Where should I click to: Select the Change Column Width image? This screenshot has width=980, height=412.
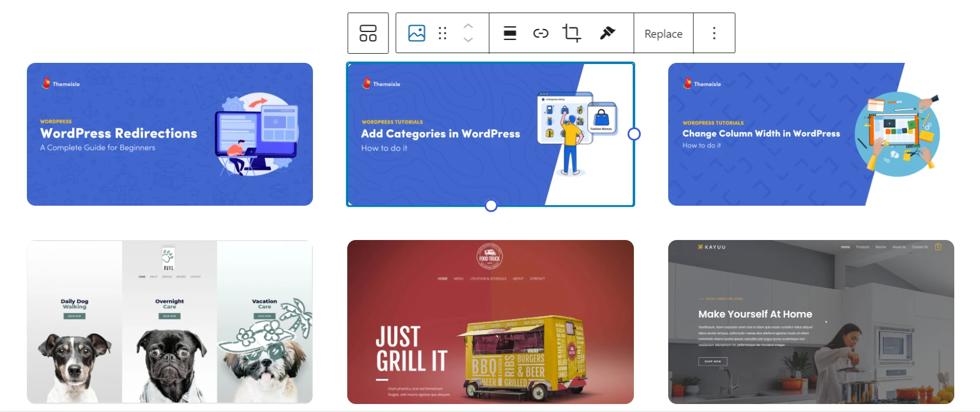tap(811, 134)
